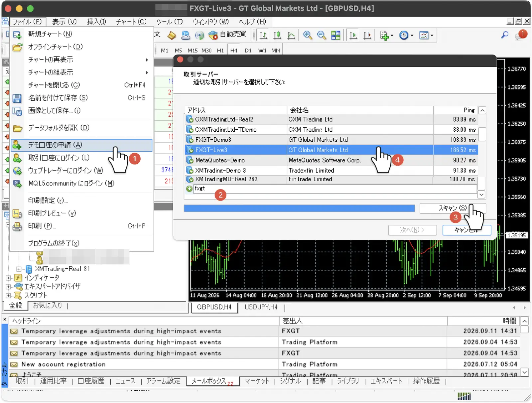Open the dropdown arrow beside the indicators icon

point(392,36)
